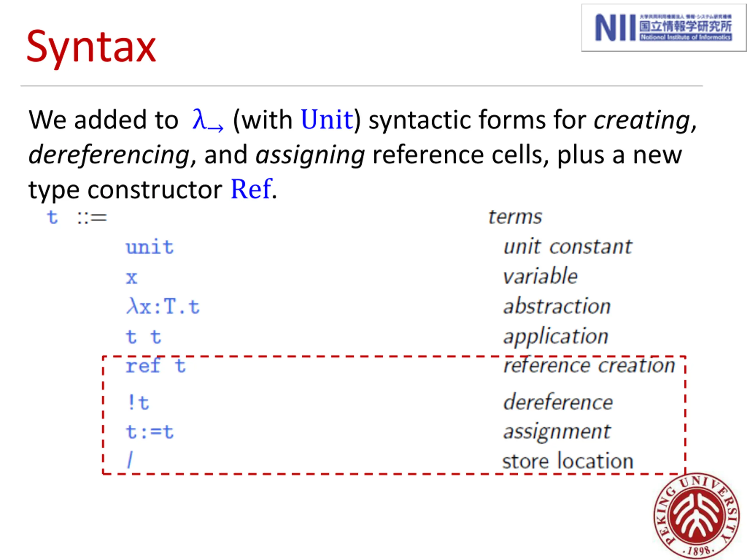The height and width of the screenshot is (560, 747).
Task: Click the 'λx:T.t' term
Action: click(x=163, y=307)
